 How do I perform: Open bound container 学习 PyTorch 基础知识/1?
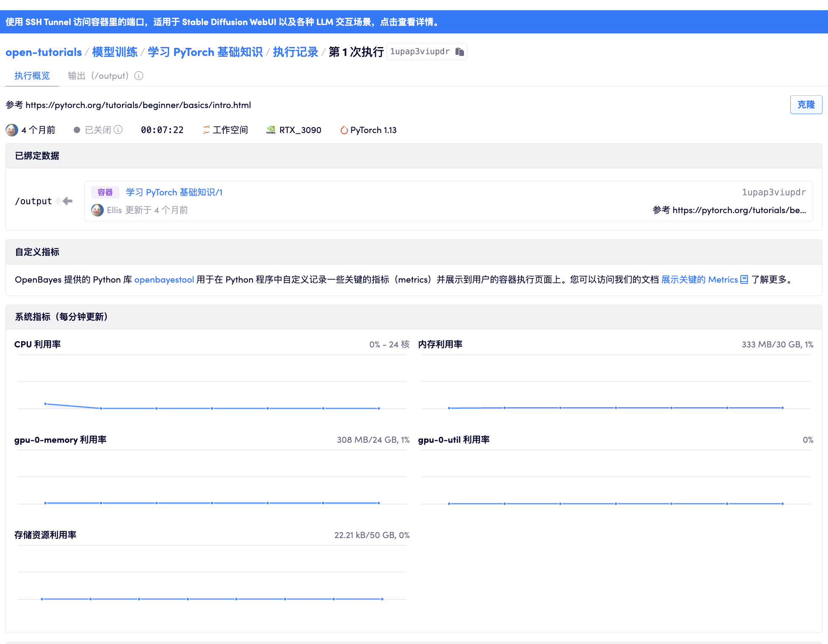click(174, 192)
